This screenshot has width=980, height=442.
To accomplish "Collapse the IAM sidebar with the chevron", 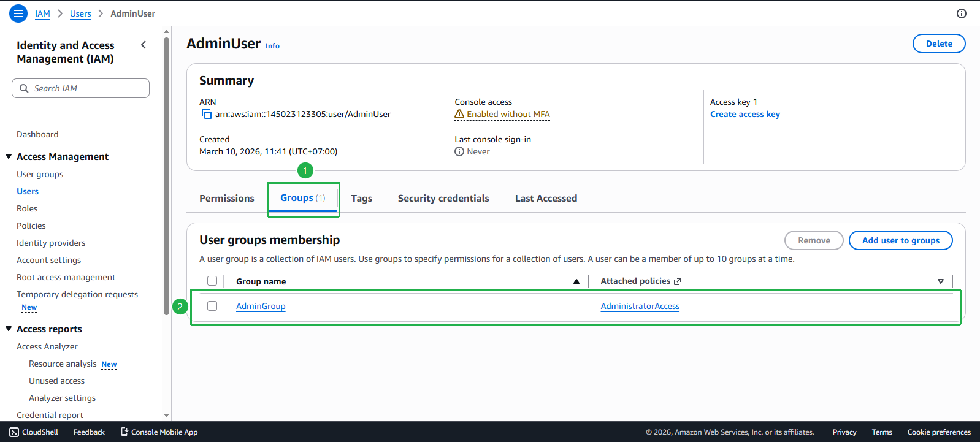I will click(x=144, y=45).
